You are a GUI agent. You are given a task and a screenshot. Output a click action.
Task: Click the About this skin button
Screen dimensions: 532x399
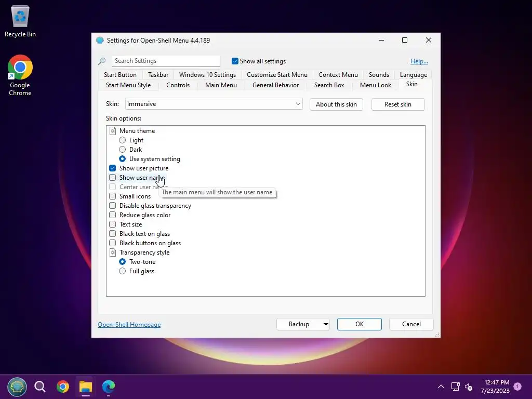[x=336, y=104]
